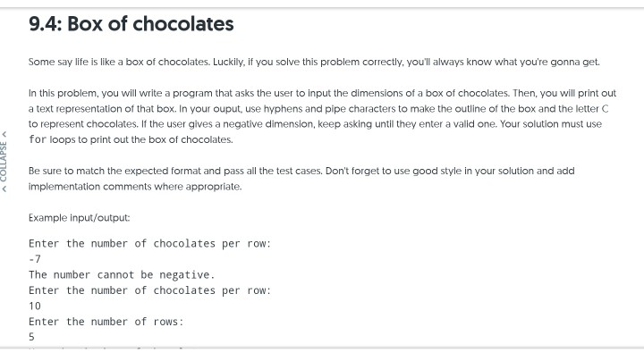This screenshot has width=644, height=361.
Task: Click the 'Example input/output:' label
Action: coord(80,218)
